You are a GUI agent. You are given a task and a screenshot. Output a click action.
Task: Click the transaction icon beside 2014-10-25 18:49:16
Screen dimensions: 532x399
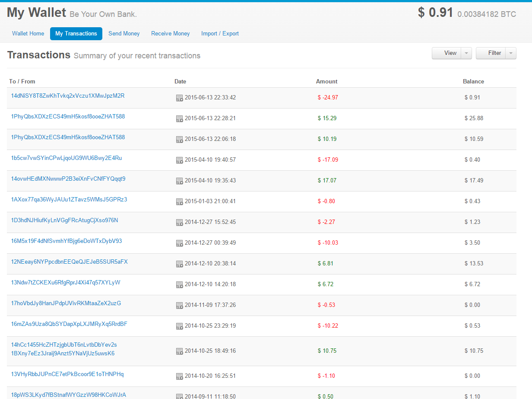pos(179,351)
